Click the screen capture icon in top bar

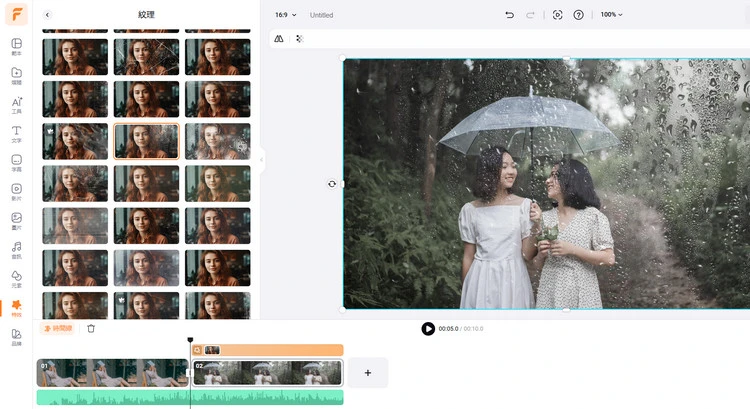tap(557, 15)
